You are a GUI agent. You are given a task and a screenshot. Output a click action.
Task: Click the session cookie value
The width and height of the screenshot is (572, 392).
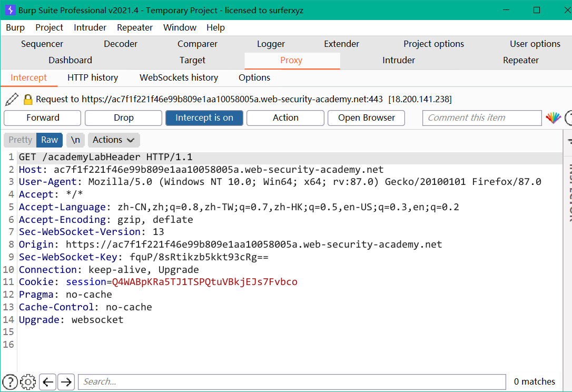[x=205, y=282]
